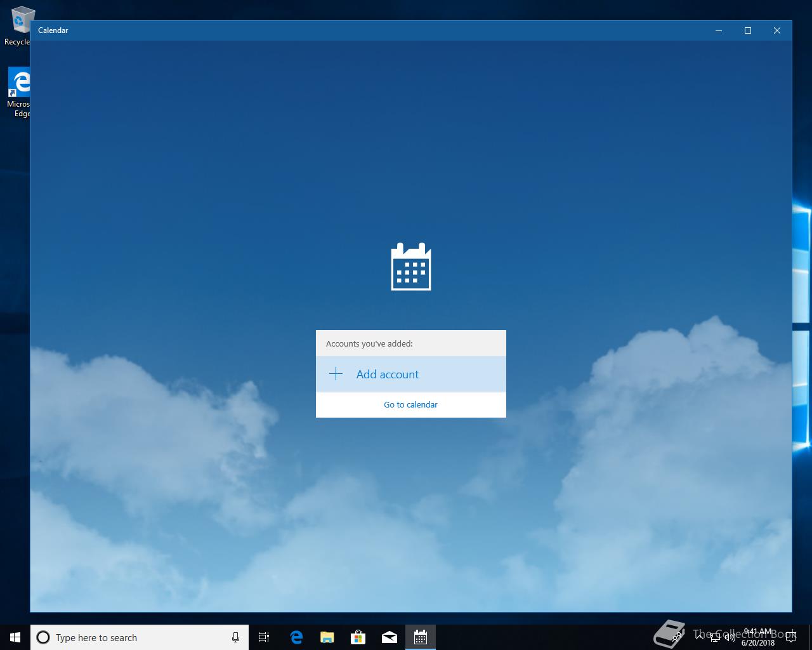Viewport: 812px width, 650px height.
Task: Click the taskbar clock and date
Action: click(758, 637)
